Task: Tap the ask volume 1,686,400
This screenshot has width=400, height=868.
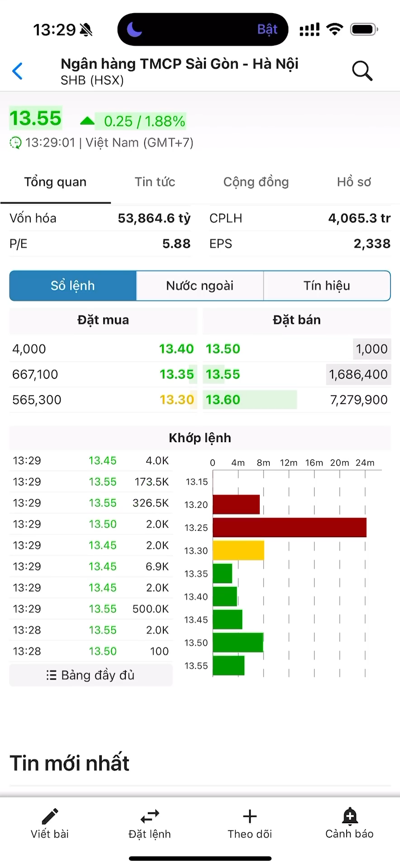Action: click(358, 374)
